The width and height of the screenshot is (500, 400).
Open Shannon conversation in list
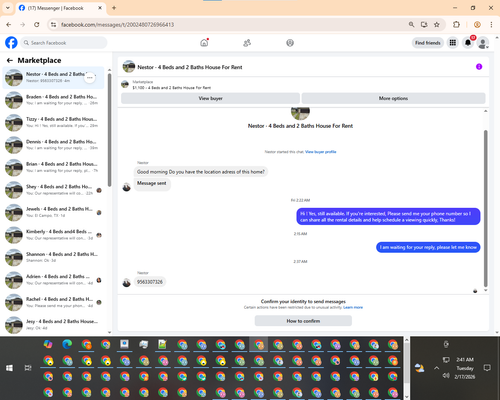(x=53, y=257)
